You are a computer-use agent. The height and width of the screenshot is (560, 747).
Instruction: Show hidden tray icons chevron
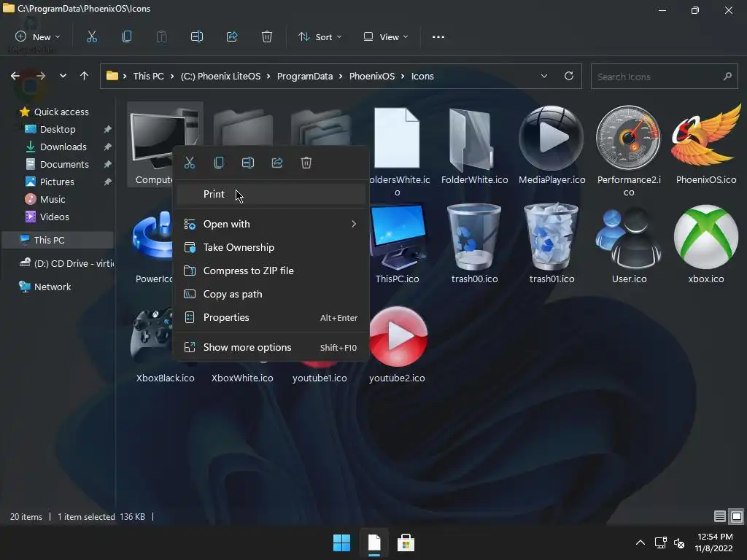tap(640, 542)
